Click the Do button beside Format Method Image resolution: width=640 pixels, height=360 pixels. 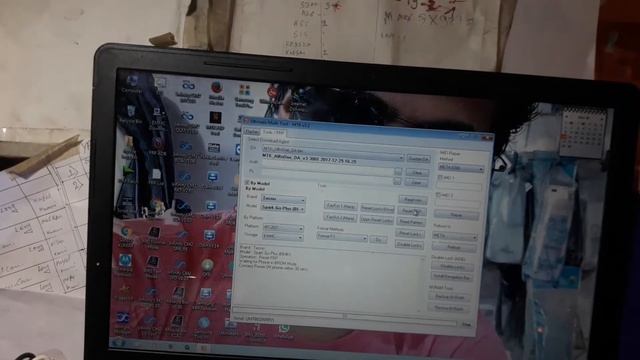click(x=378, y=240)
